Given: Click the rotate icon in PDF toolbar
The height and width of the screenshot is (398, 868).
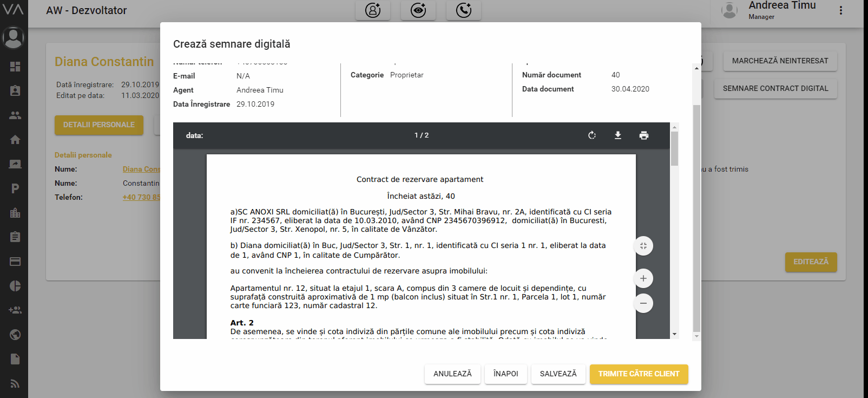Looking at the screenshot, I should (x=592, y=135).
